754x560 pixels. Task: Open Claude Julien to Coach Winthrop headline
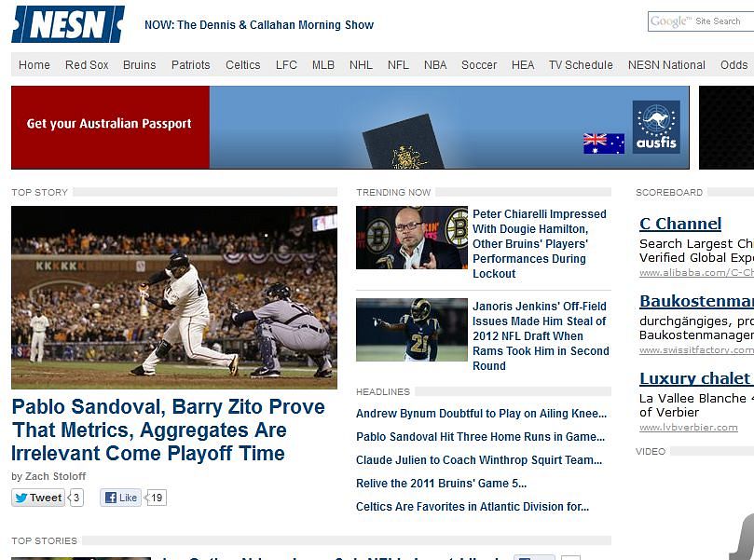479,460
